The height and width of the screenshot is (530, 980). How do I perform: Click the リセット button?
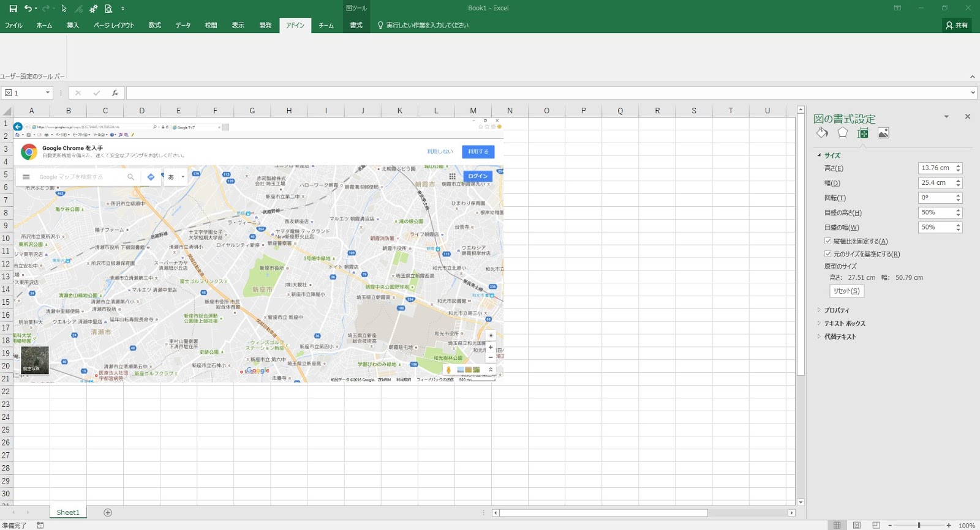coord(846,291)
